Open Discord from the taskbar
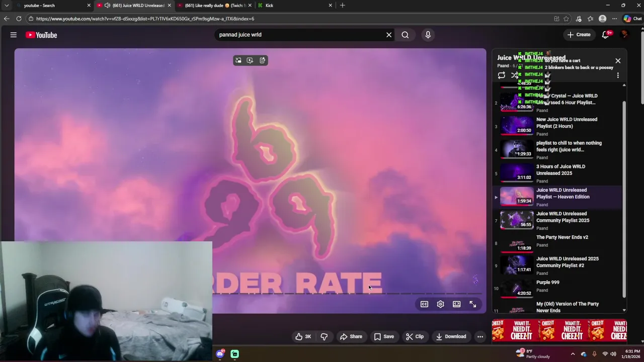The width and height of the screenshot is (644, 362). click(x=220, y=354)
